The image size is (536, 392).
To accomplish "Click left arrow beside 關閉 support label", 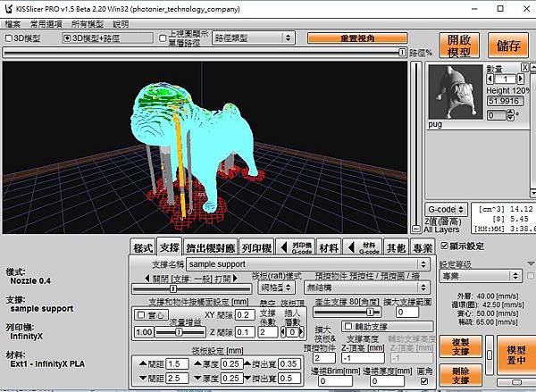I will click(147, 279).
